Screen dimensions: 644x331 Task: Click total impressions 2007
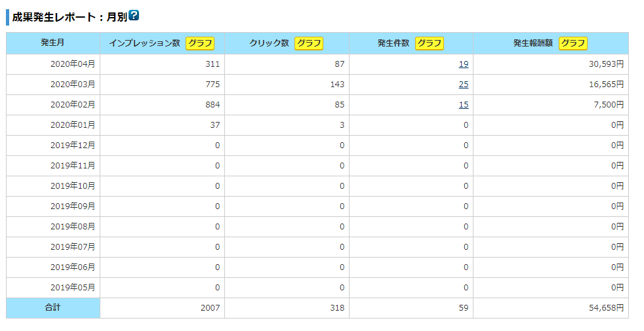click(211, 307)
